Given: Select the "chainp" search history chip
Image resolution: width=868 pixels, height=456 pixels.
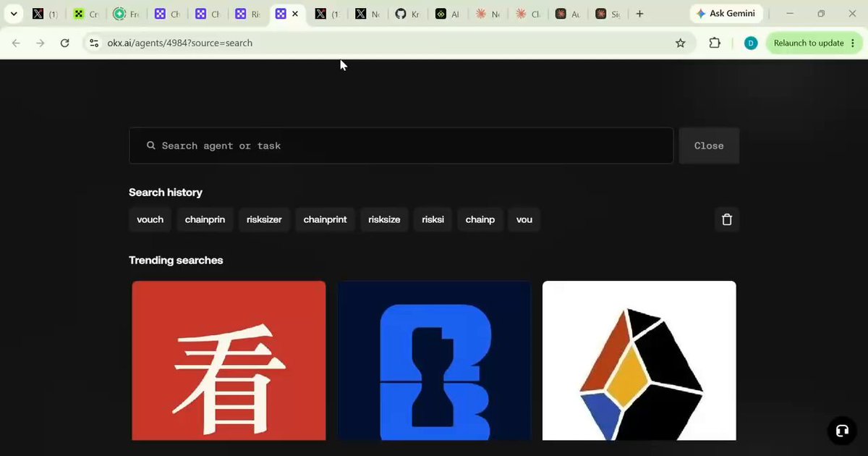Looking at the screenshot, I should pyautogui.click(x=480, y=219).
